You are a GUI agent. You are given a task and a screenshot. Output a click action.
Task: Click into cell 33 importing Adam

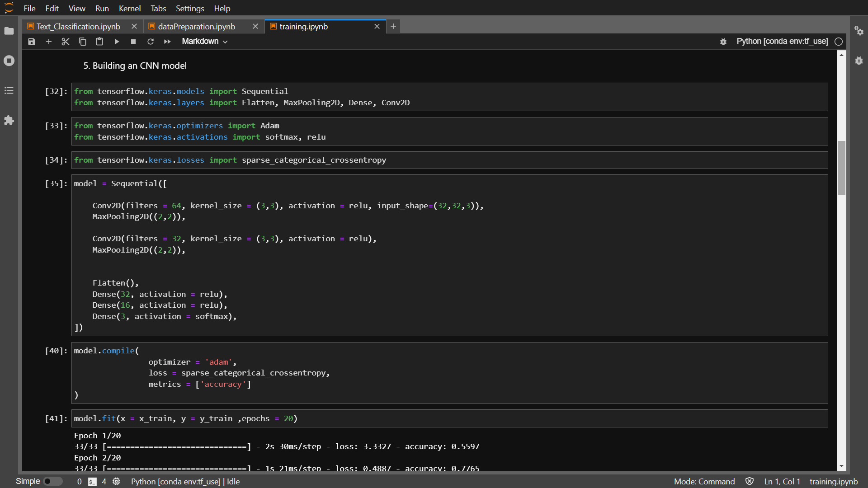point(449,131)
